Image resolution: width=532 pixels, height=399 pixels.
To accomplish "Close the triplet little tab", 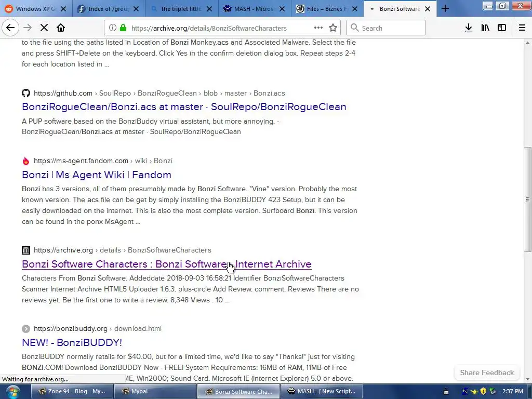I will (x=209, y=9).
